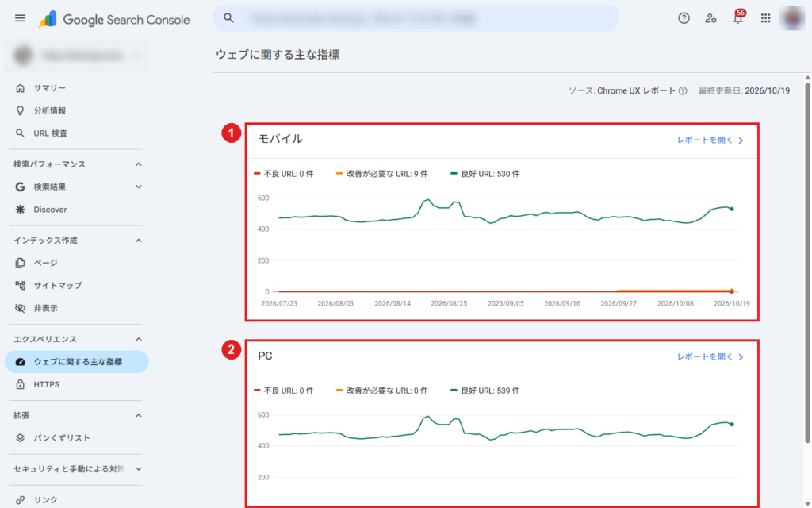This screenshot has width=812, height=508.
Task: Click the Discover asterisk icon
Action: [20, 210]
